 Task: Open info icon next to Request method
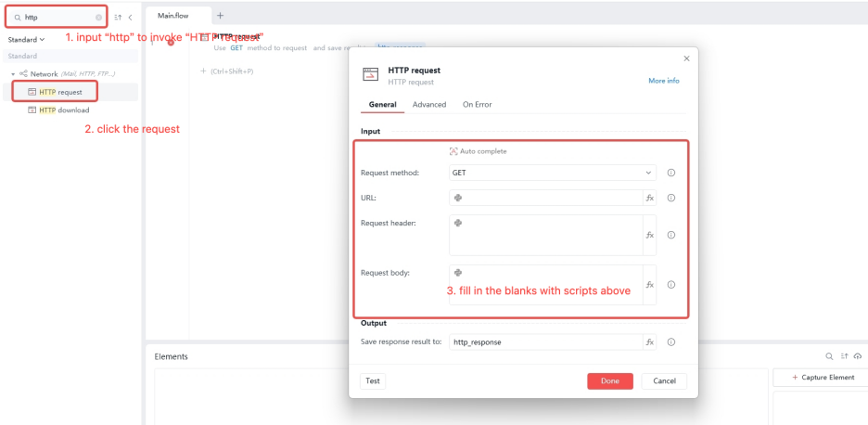pos(670,173)
